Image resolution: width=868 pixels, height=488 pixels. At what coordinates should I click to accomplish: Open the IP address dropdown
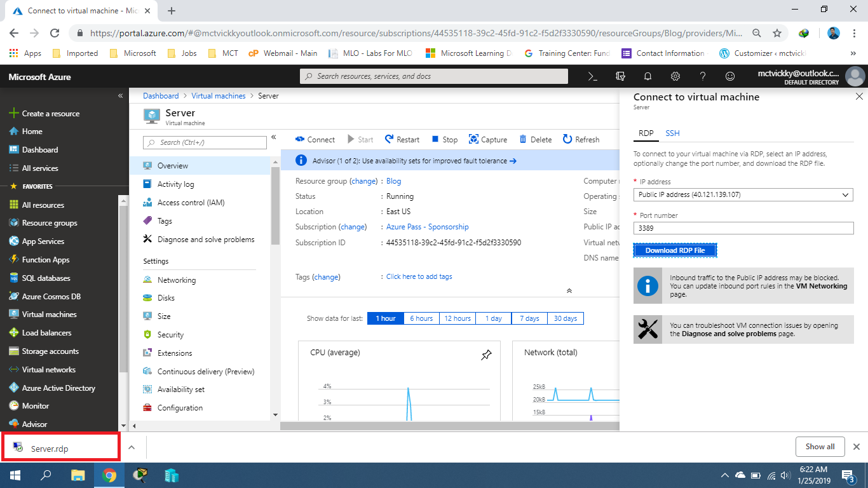click(x=743, y=194)
